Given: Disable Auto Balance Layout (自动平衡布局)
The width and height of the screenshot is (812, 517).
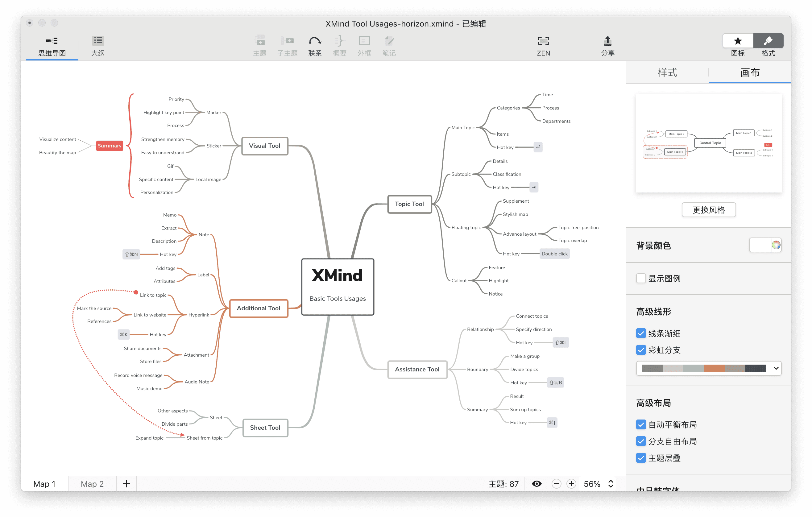Looking at the screenshot, I should (641, 424).
